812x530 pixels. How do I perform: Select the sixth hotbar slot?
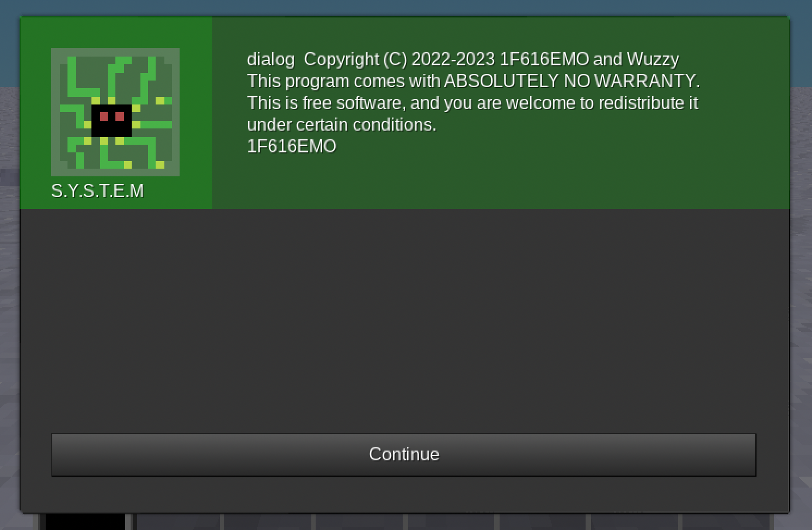[x=542, y=522]
